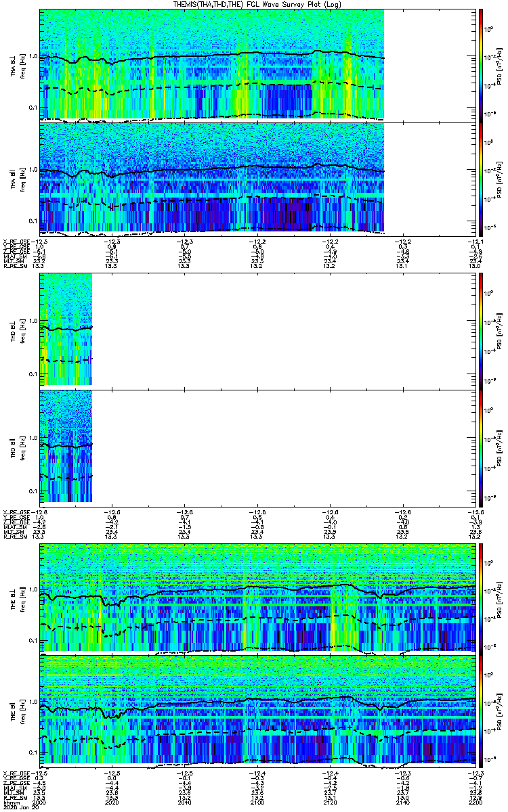
Task: Click the THE B∥ spectrogram panel
Action: coord(257,711)
